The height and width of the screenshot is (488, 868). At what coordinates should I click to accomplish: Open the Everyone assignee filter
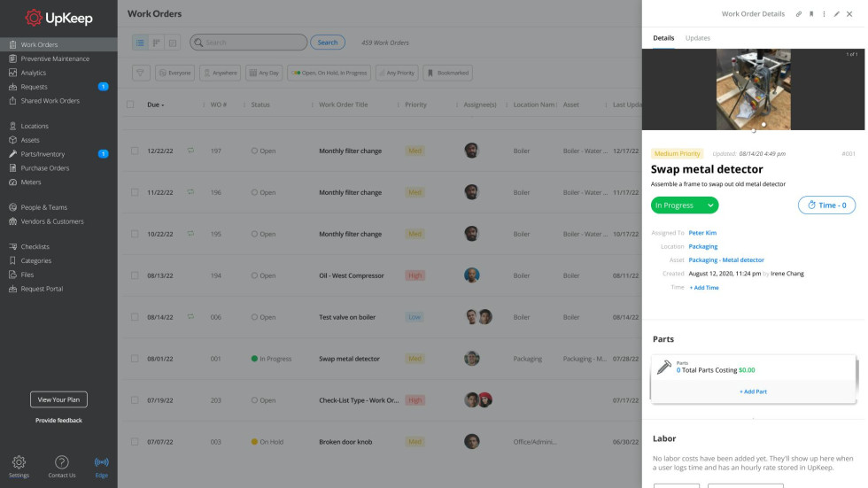pos(174,73)
